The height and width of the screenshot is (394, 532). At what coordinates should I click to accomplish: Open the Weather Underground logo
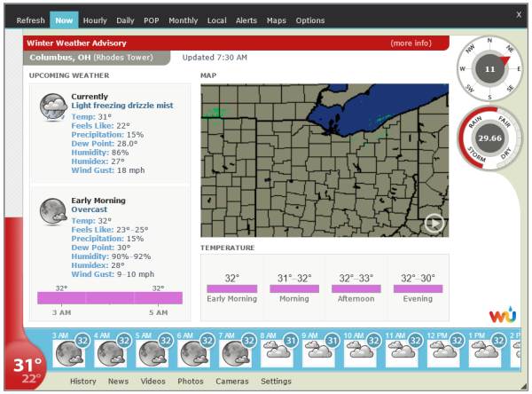click(502, 315)
